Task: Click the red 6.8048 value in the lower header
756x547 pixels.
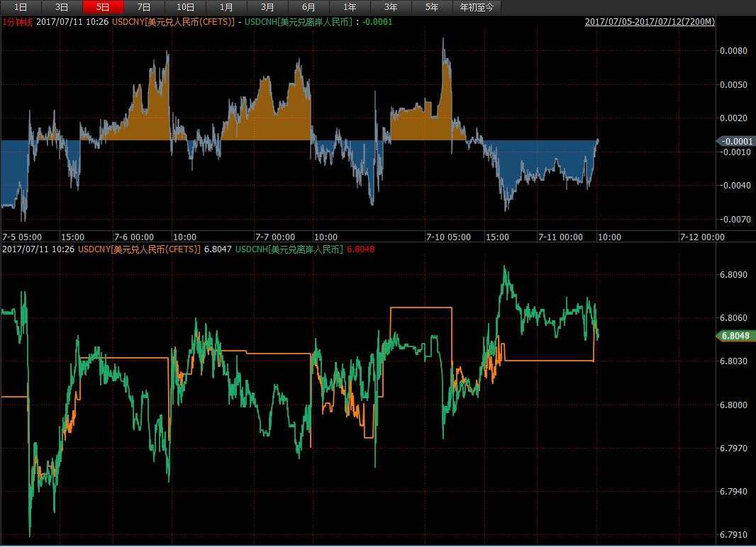Action: click(x=361, y=249)
